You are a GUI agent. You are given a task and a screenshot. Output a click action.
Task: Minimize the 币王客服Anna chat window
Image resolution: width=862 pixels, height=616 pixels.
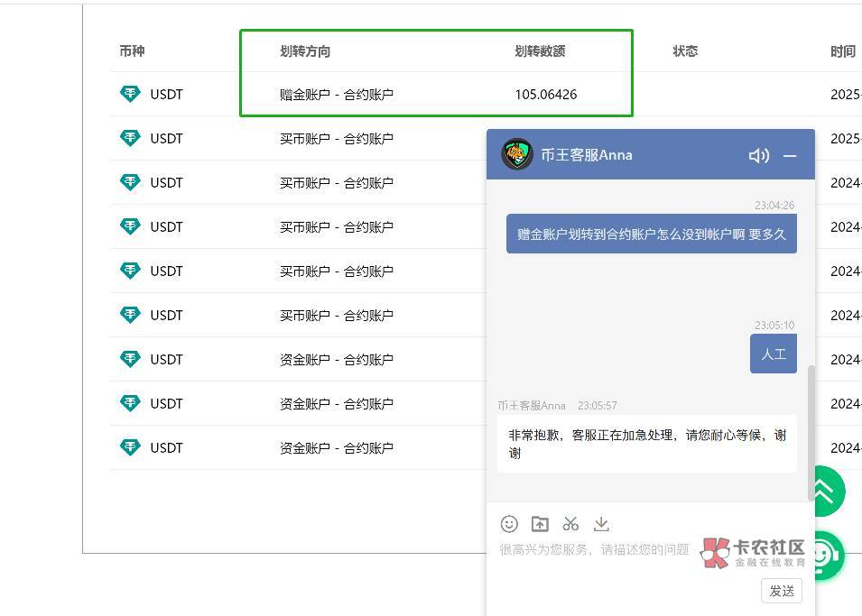tap(790, 155)
